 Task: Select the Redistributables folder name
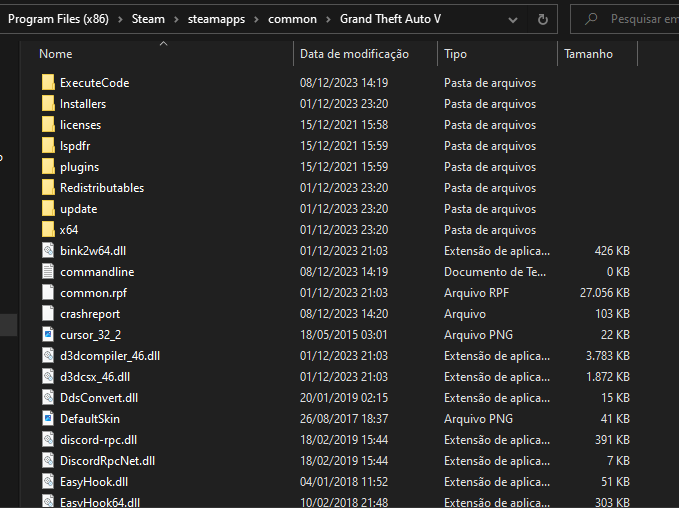[x=102, y=188]
